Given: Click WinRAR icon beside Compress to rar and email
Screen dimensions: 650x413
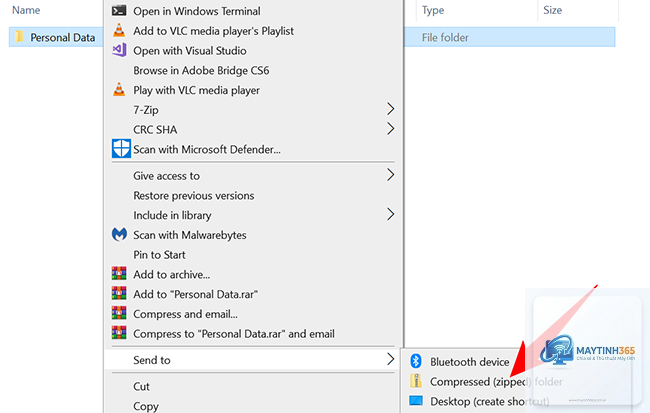Looking at the screenshot, I should pyautogui.click(x=119, y=333).
